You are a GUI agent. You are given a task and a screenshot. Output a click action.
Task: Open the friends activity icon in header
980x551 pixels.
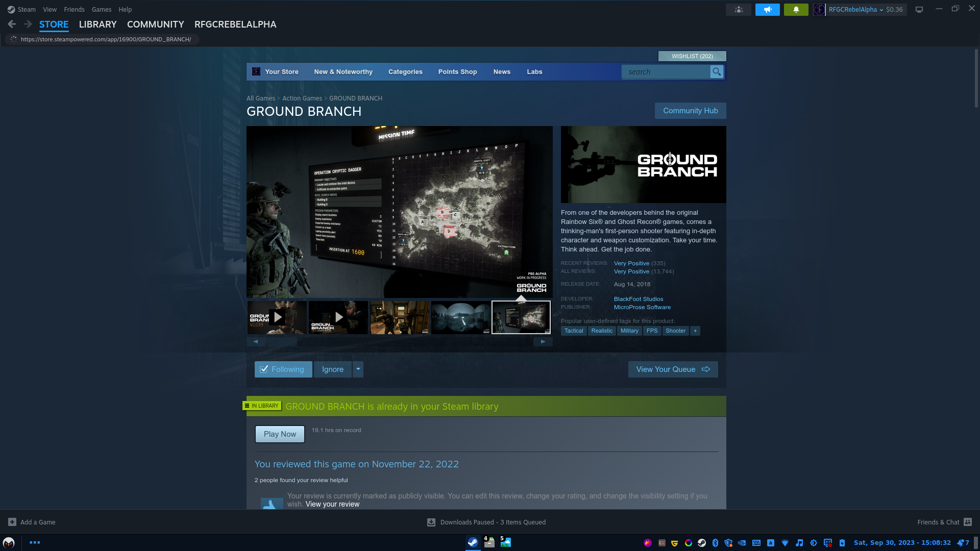[738, 10]
